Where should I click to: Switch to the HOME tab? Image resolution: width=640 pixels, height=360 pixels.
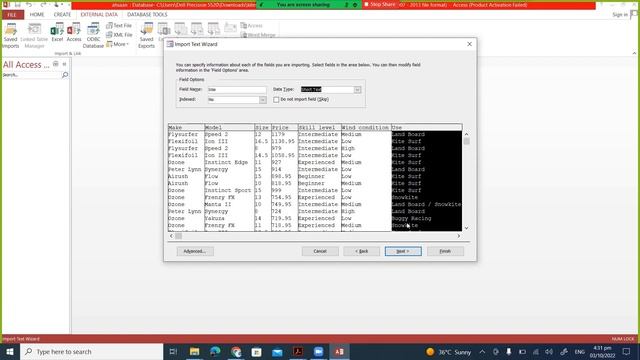coord(37,14)
